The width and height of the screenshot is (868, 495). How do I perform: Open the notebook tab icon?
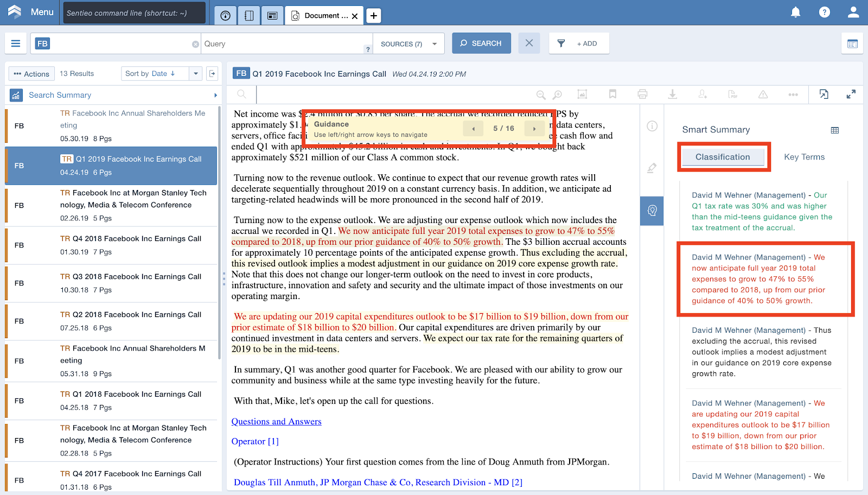pos(249,16)
